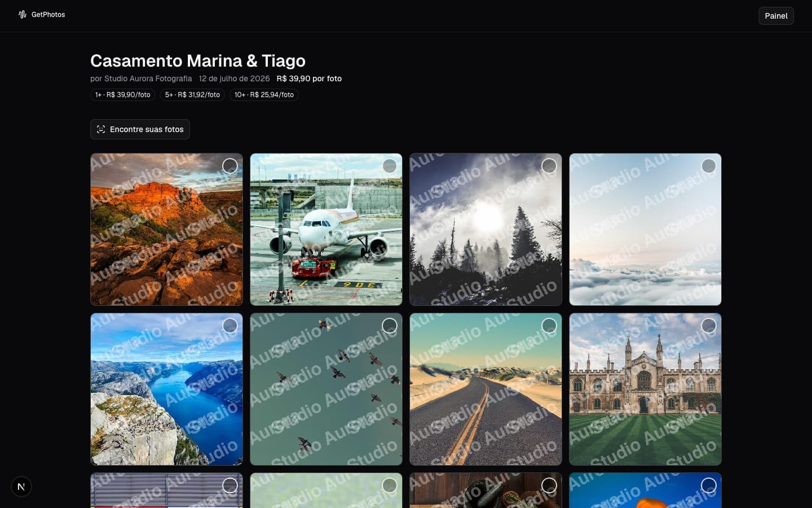Click the GetPhotos logo icon
The width and height of the screenshot is (812, 508).
pyautogui.click(x=23, y=15)
